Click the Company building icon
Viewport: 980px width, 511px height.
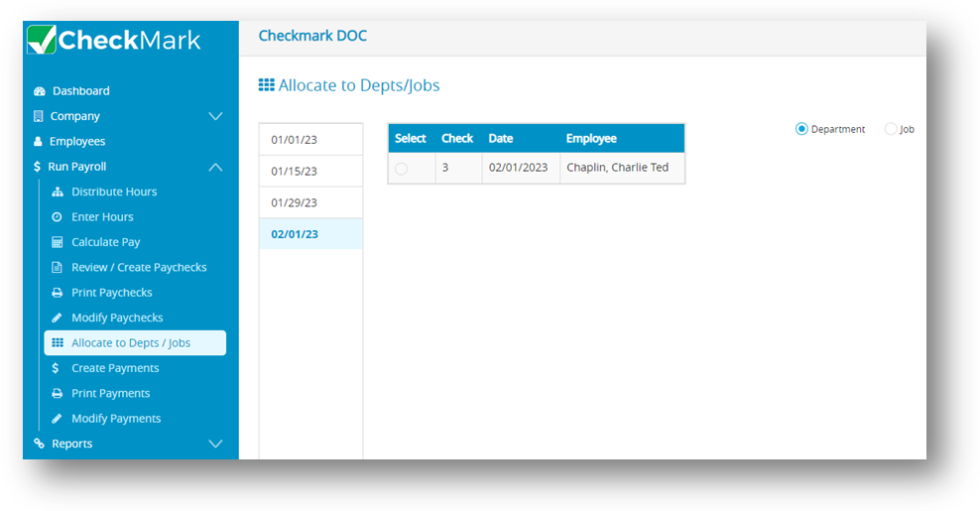click(x=38, y=116)
